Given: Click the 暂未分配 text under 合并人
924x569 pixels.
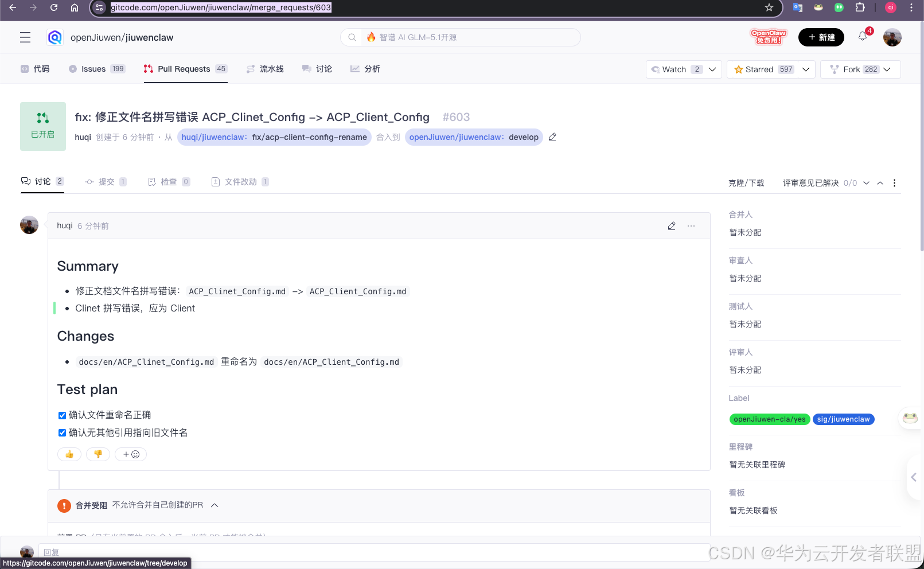Looking at the screenshot, I should (745, 232).
